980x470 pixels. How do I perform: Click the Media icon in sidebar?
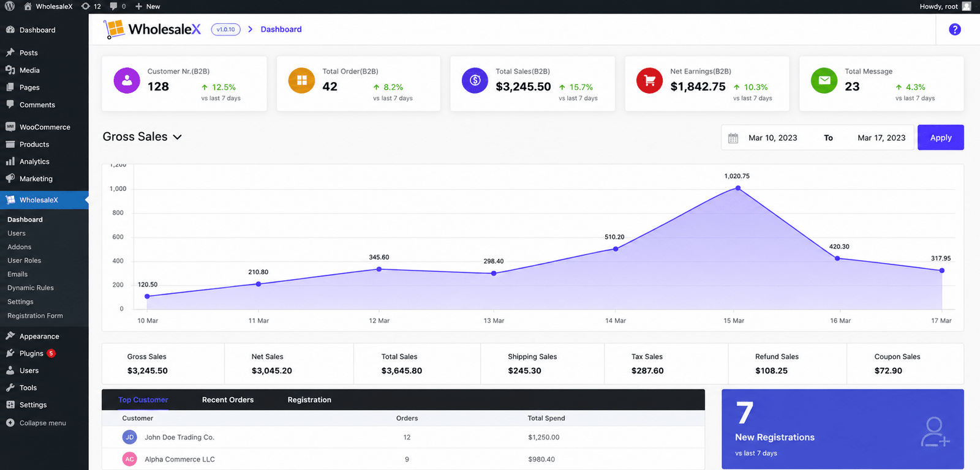click(10, 70)
